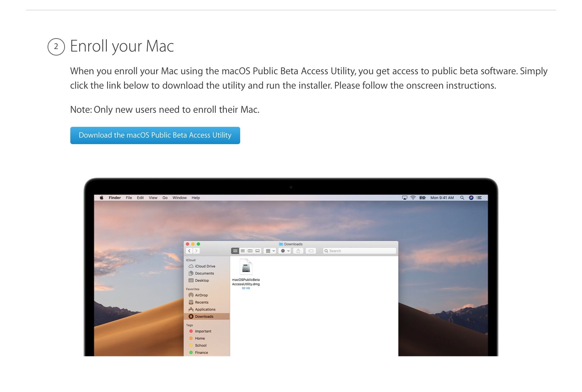Select the disk image file icon
This screenshot has height=392, width=582.
246,267
